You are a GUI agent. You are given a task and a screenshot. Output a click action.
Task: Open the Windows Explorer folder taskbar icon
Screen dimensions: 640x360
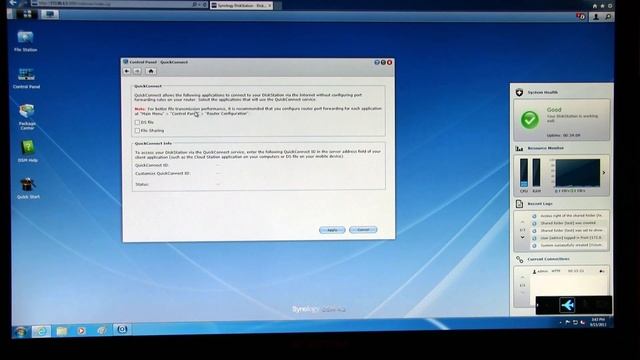tap(62, 331)
